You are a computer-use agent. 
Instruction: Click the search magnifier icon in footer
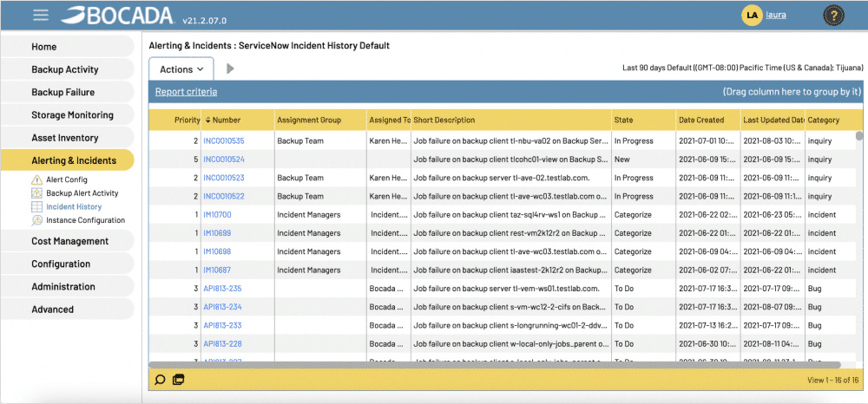pos(160,380)
